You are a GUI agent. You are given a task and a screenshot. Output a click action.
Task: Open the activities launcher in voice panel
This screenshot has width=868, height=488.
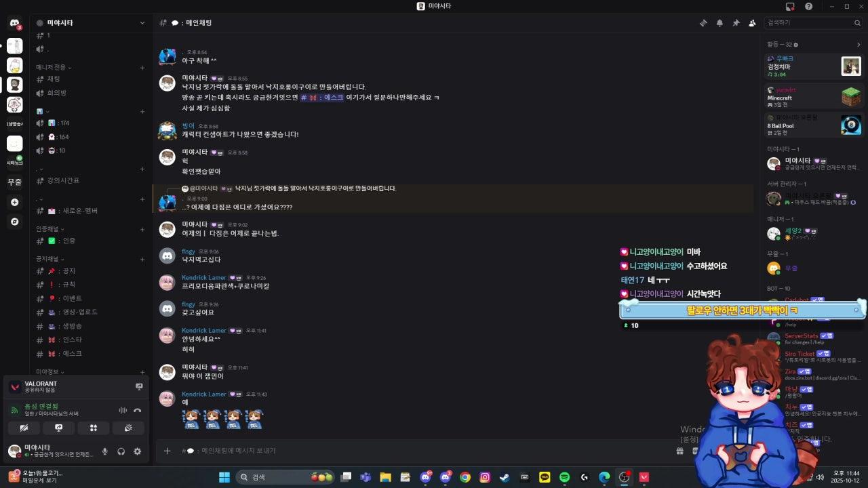pos(94,428)
